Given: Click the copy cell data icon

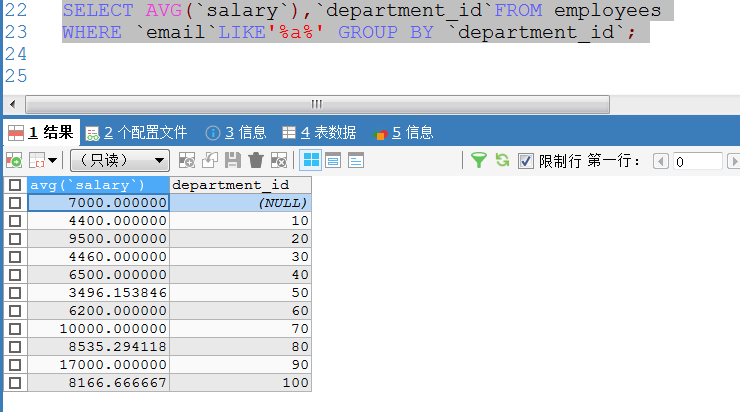Looking at the screenshot, I should click(37, 161).
